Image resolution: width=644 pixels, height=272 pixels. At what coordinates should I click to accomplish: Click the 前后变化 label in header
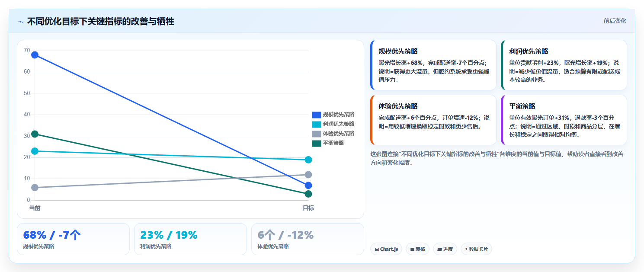pos(615,21)
